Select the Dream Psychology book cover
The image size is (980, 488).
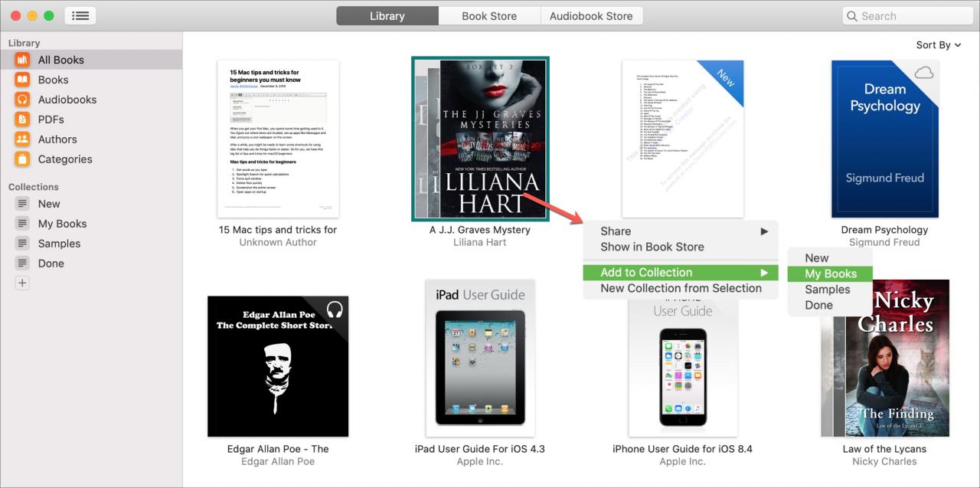click(x=884, y=139)
